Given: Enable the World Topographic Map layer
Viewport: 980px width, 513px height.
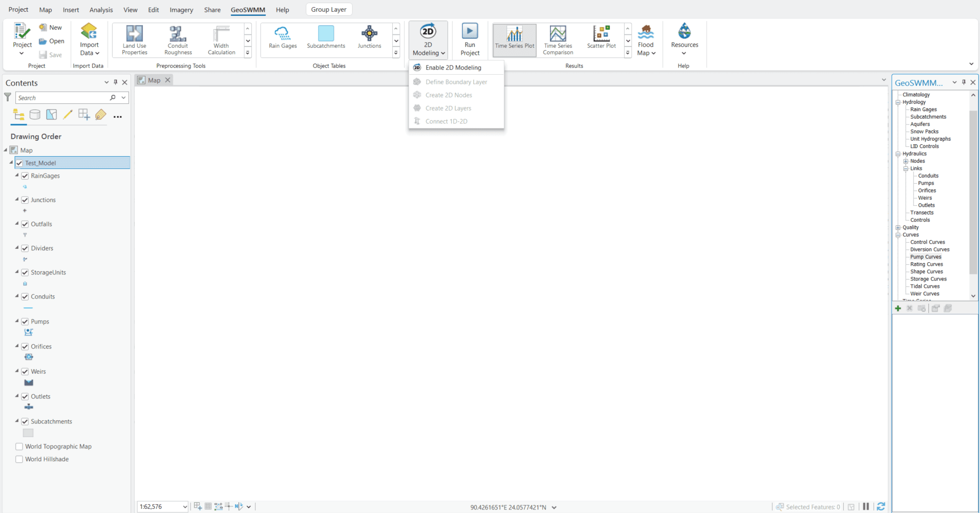Looking at the screenshot, I should (19, 446).
